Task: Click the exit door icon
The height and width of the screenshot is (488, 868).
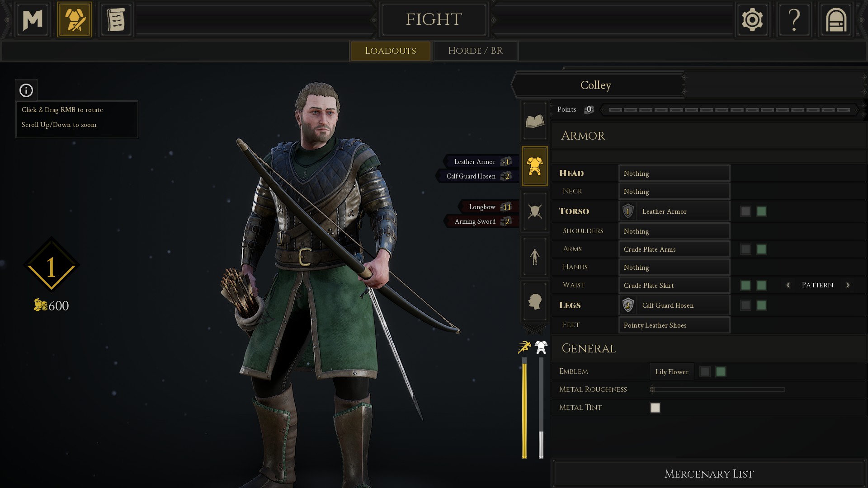Action: (x=836, y=19)
